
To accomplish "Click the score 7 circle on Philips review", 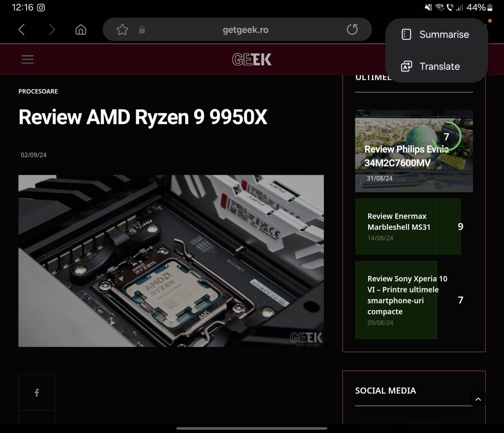I will [x=446, y=136].
